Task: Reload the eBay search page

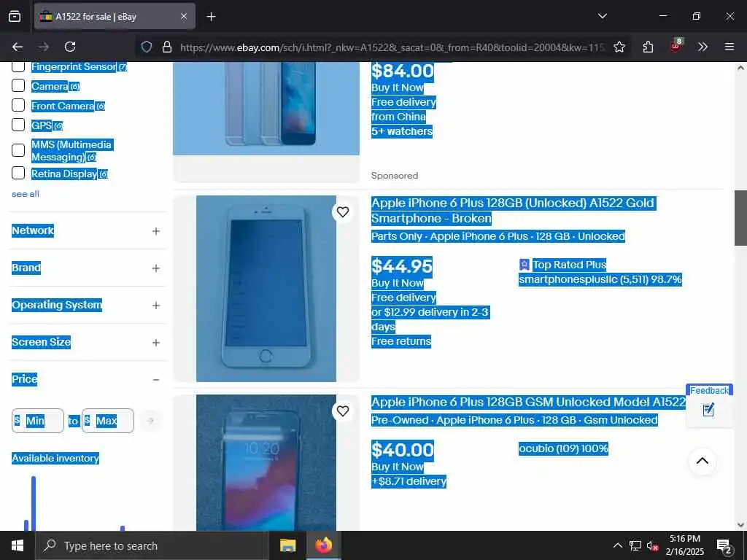Action: [70, 47]
